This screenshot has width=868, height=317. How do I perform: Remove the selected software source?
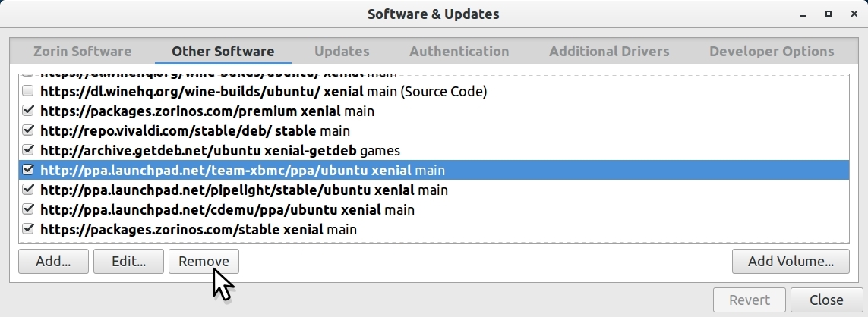coord(204,262)
